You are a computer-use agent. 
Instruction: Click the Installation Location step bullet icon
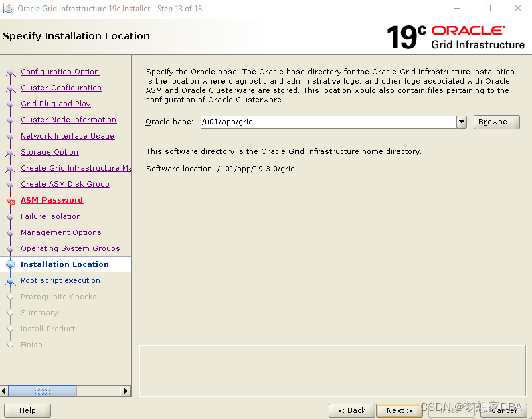coord(11,264)
